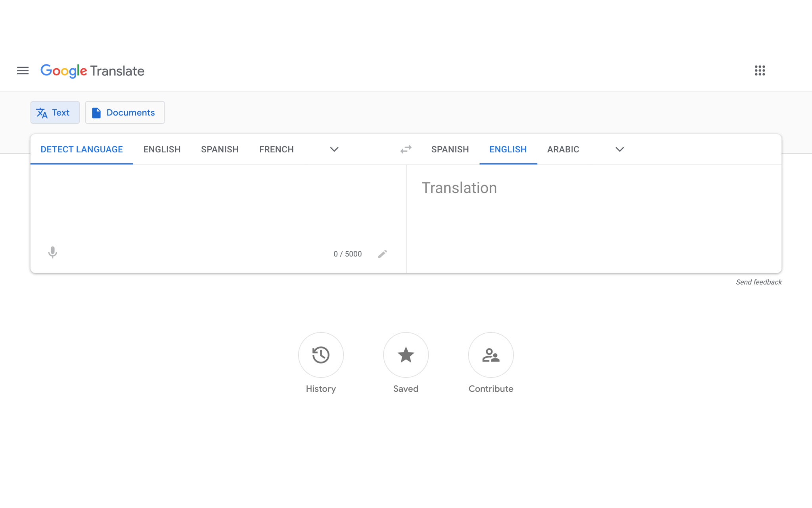Select Detect Language source tab
The width and height of the screenshot is (812, 508).
point(82,149)
